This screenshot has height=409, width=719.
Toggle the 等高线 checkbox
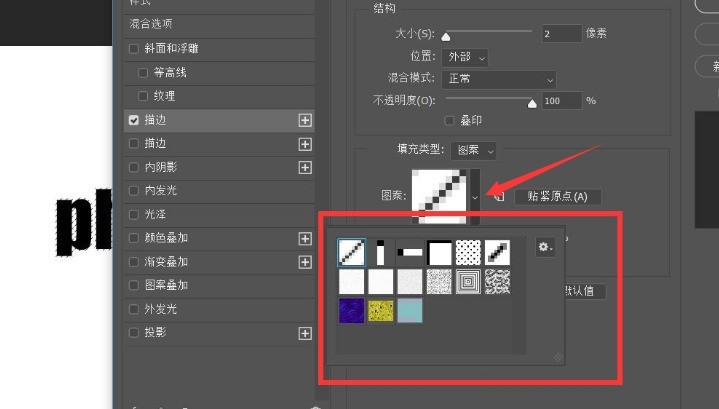[143, 72]
